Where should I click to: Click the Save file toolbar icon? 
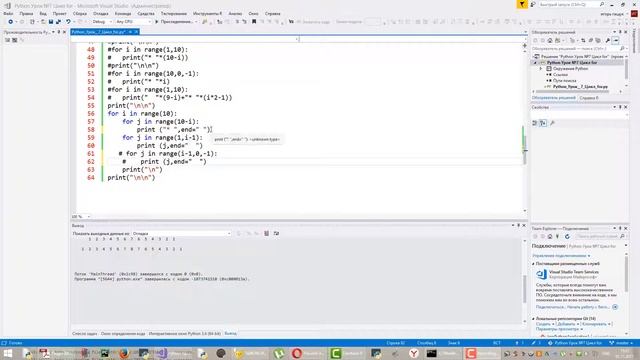(51, 22)
